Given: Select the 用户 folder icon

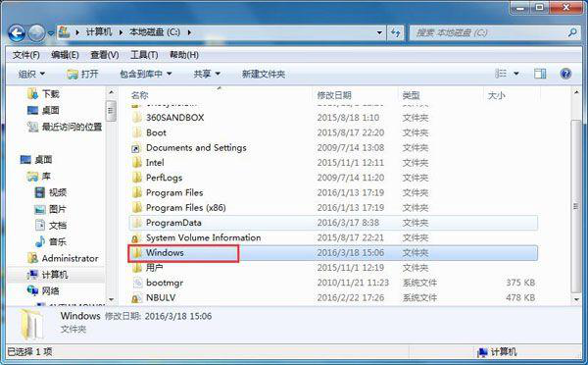Looking at the screenshot, I should (x=136, y=268).
